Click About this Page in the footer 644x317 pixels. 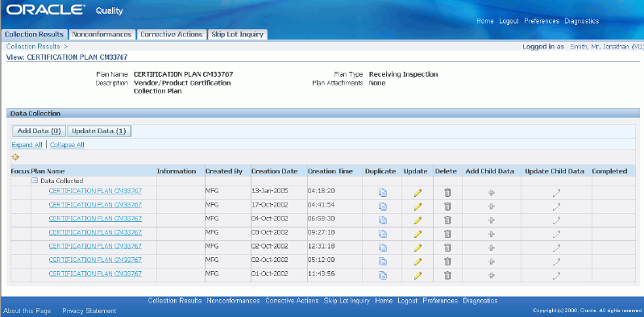pyautogui.click(x=27, y=311)
